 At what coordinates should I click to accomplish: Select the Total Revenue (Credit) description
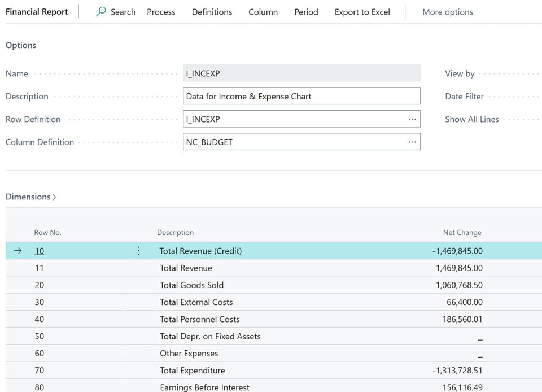pyautogui.click(x=200, y=251)
